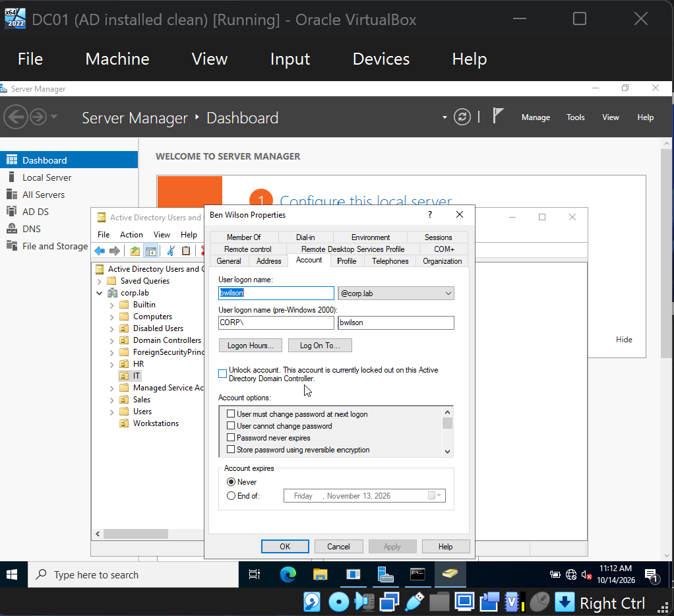Check the Unlock account checkbox
Viewport: 674px width, 616px height.
tap(222, 373)
